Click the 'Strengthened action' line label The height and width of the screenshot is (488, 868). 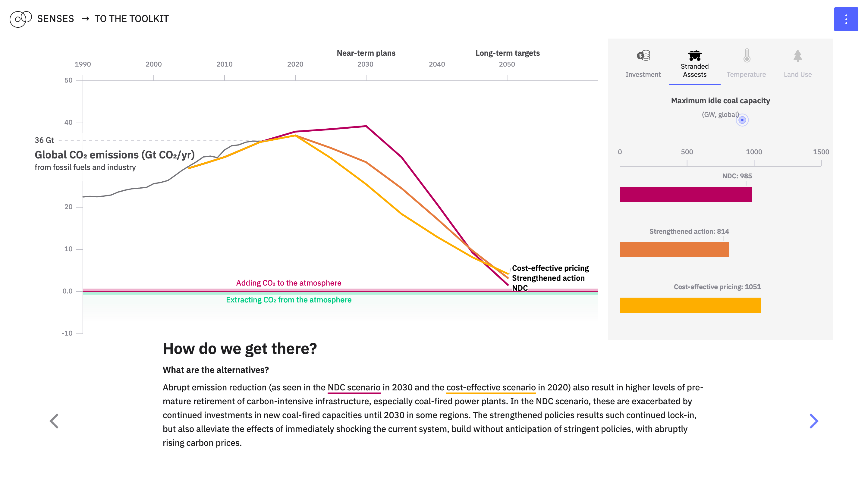coord(548,278)
